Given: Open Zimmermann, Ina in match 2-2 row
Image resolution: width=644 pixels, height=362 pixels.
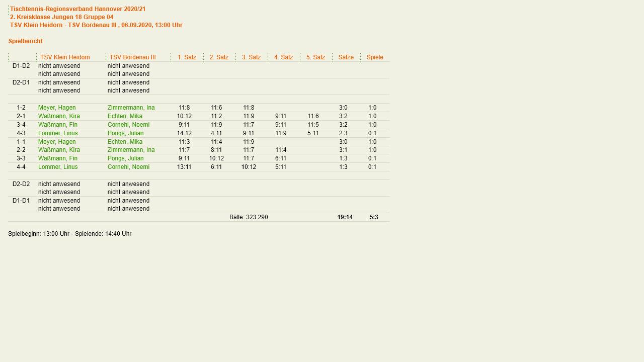Looking at the screenshot, I should (131, 150).
